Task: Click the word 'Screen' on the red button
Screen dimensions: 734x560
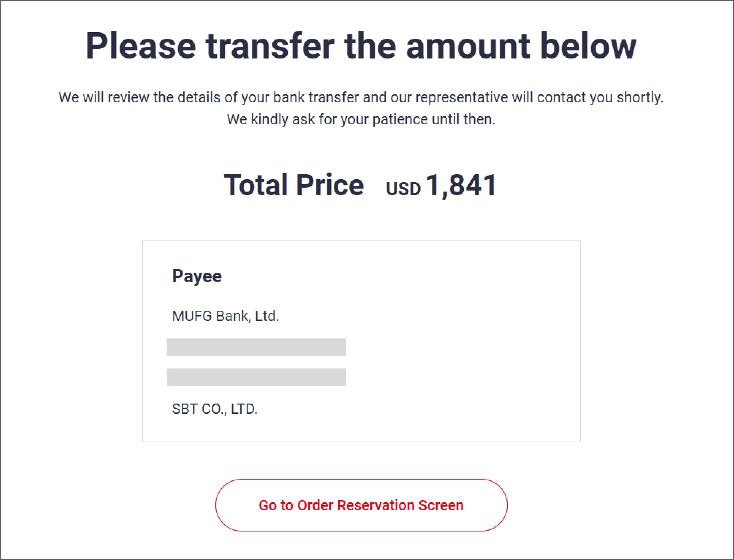Action: [x=441, y=505]
